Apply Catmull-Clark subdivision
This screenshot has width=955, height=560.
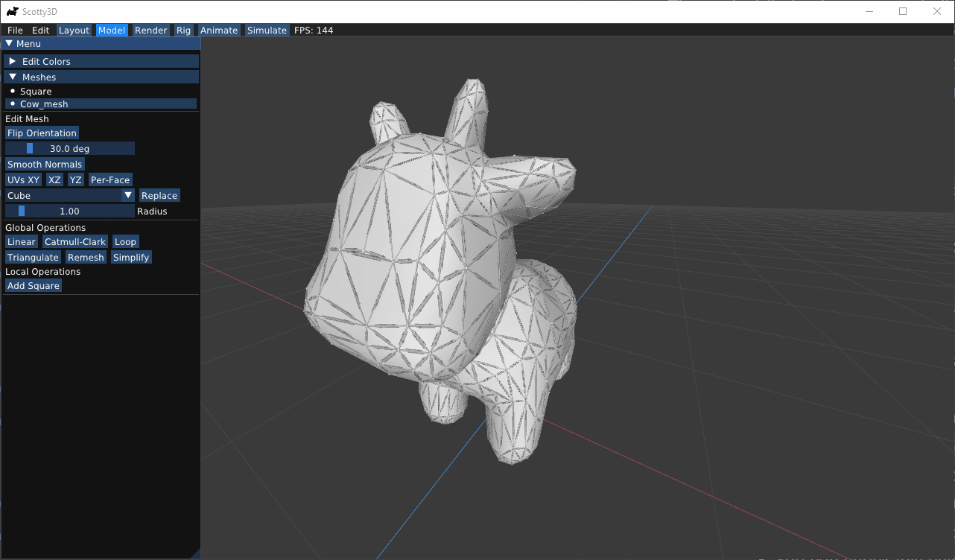point(75,242)
